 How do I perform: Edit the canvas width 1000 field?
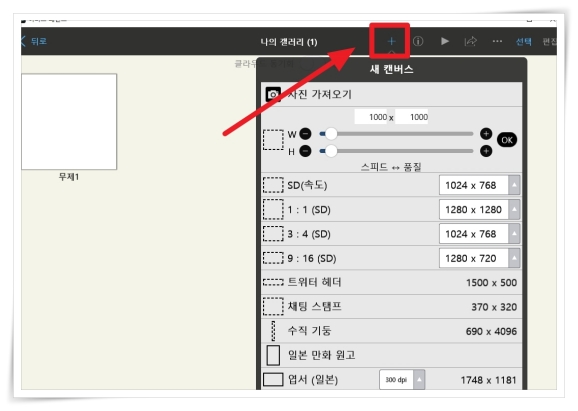(371, 117)
